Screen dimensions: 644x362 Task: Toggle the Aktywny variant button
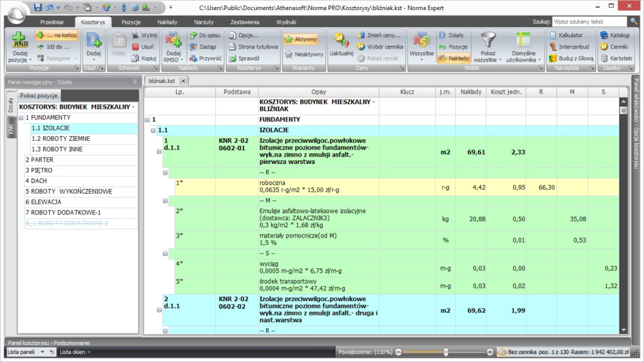[301, 39]
